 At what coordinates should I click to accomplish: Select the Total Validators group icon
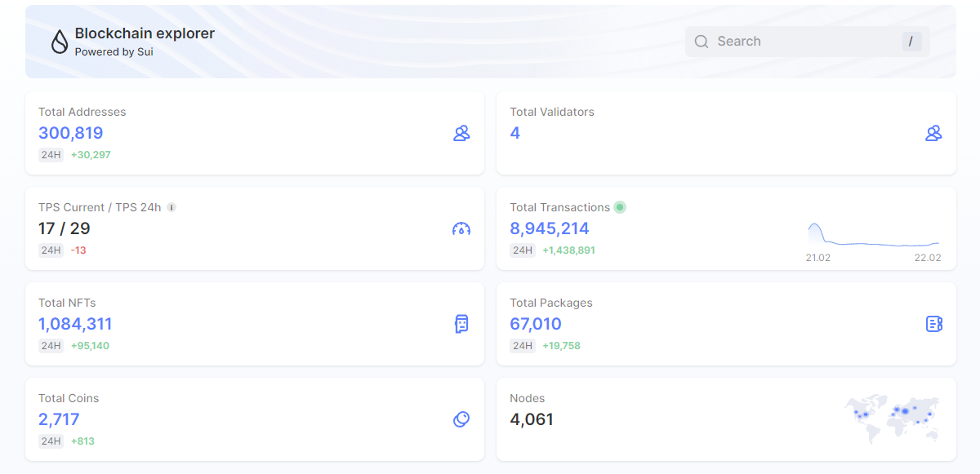[933, 133]
